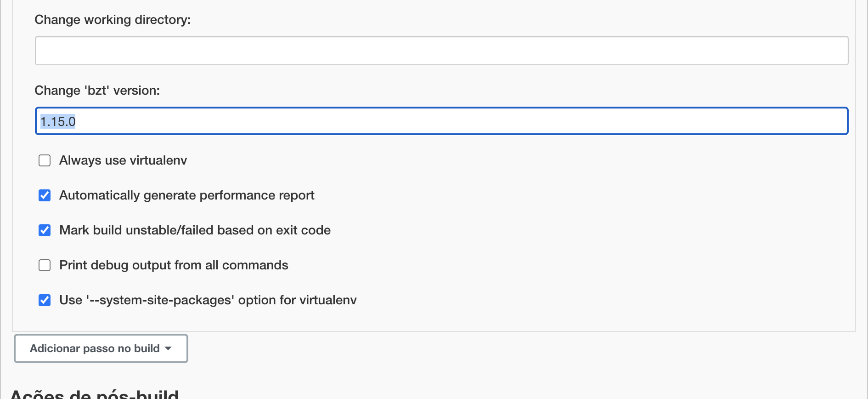
Task: Uncheck Automatically generate performance report checkbox
Action: click(45, 195)
